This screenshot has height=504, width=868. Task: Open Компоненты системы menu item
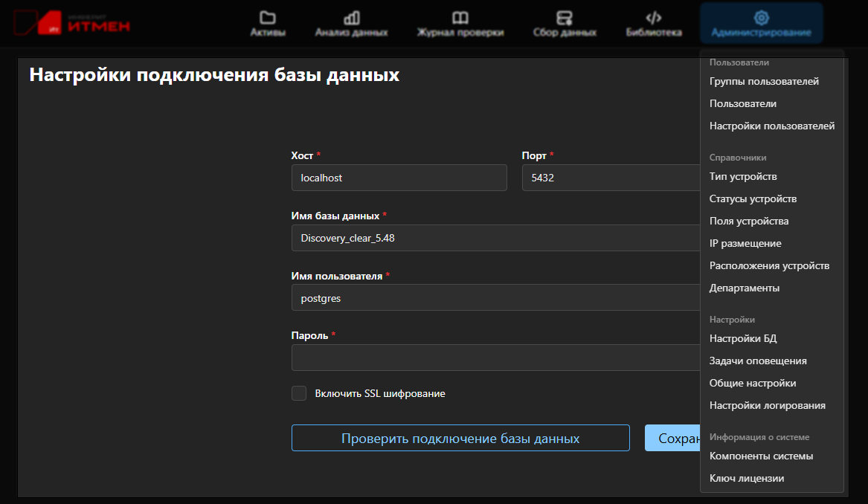761,456
